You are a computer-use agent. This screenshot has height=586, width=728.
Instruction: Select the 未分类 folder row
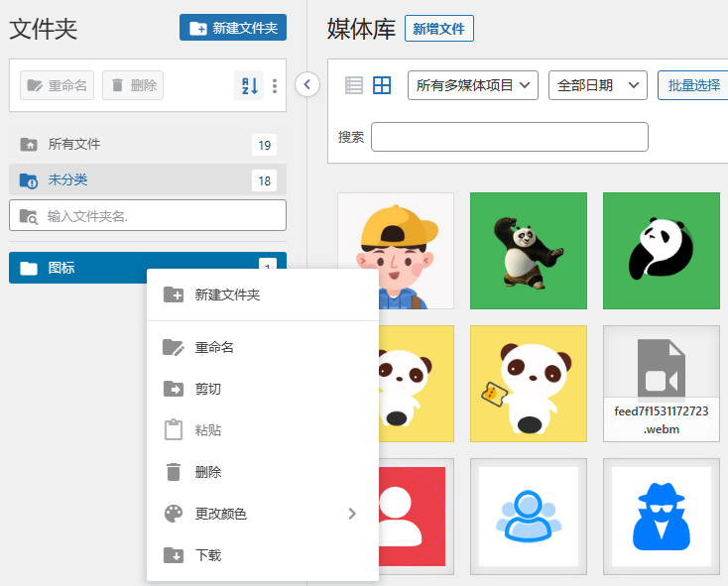click(148, 180)
